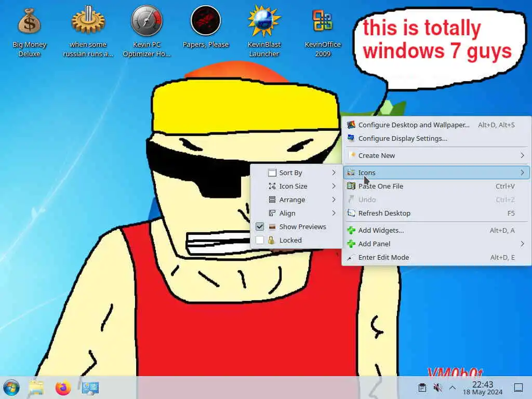Viewport: 532px width, 399px height.
Task: Open the system settings monitor icon in taskbar
Action: pyautogui.click(x=90, y=388)
